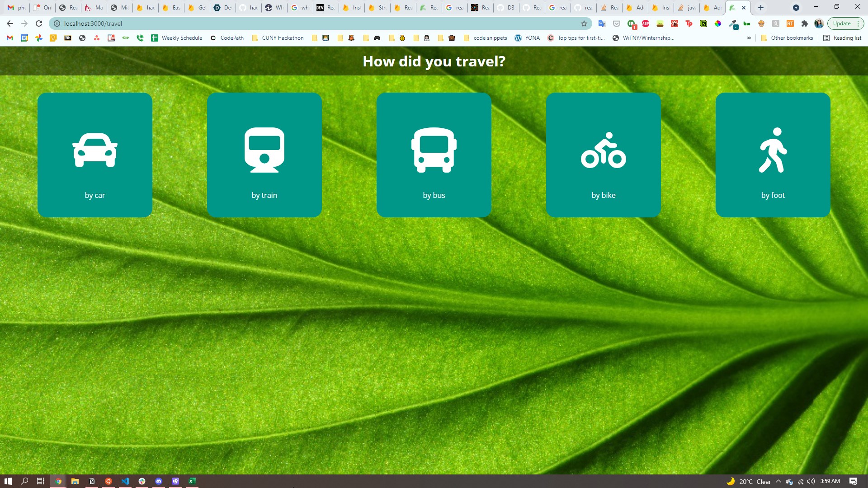Expand hidden bookmarks chevron

(x=749, y=38)
